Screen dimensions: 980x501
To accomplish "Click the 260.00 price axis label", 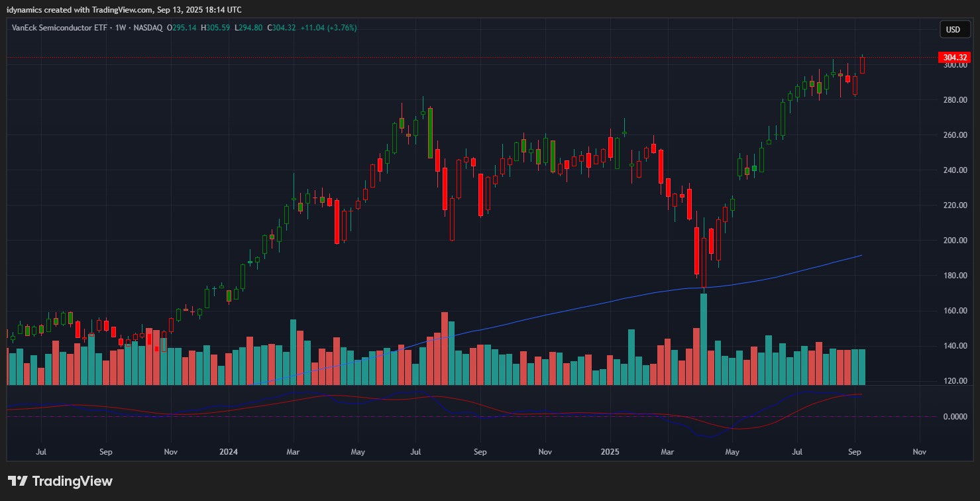I will click(955, 135).
